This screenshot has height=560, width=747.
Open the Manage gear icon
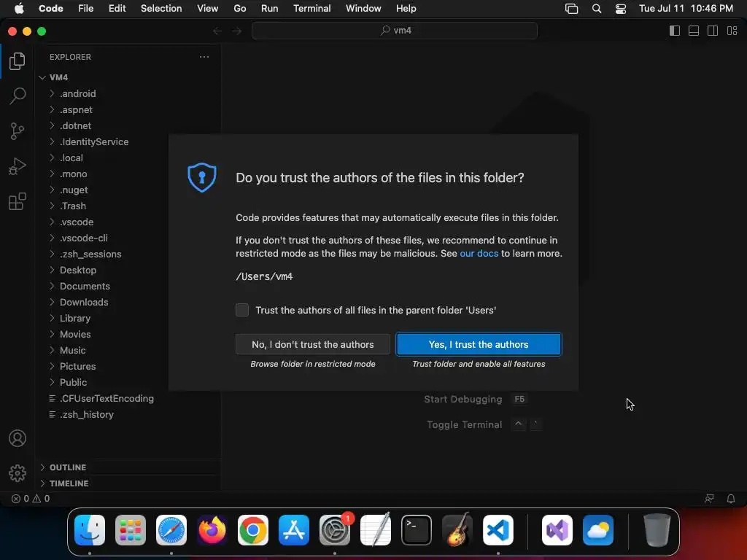[18, 472]
